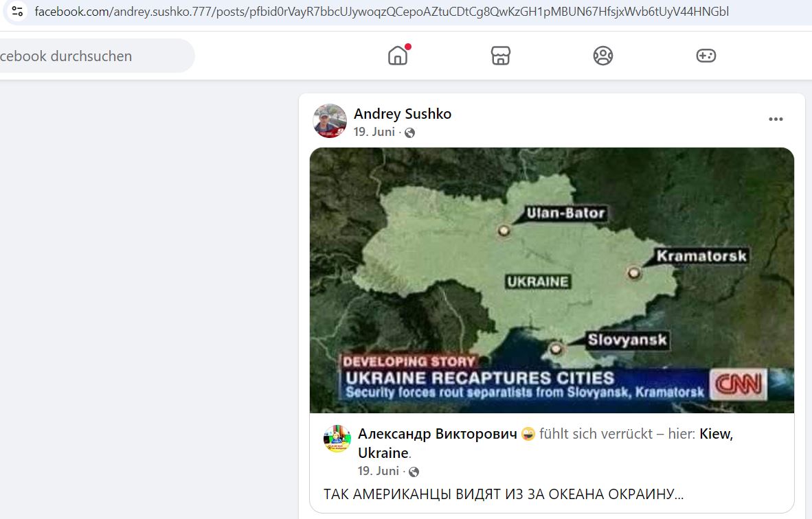Click public globe icon beside Andrey Sushko's date
The image size is (812, 519).
[409, 133]
